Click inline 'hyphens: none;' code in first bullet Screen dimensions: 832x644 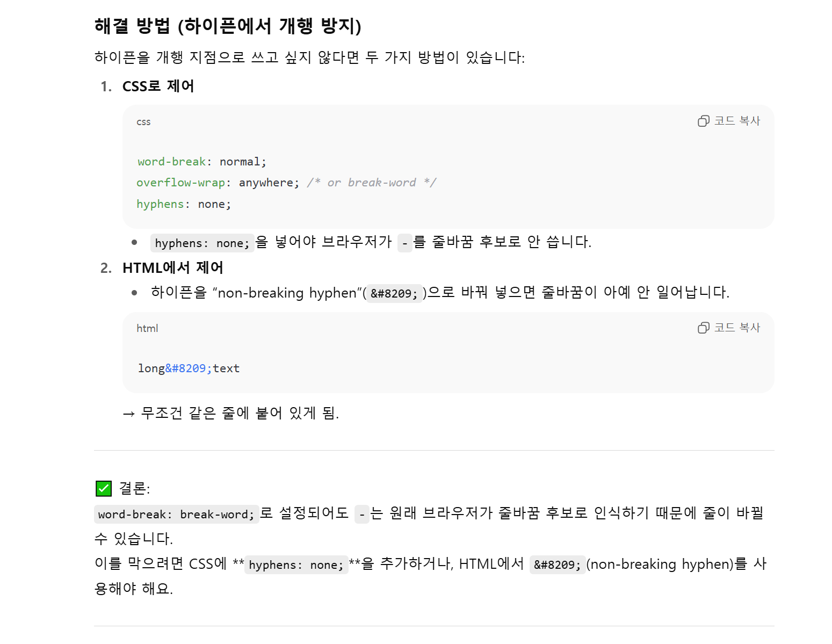(x=202, y=243)
